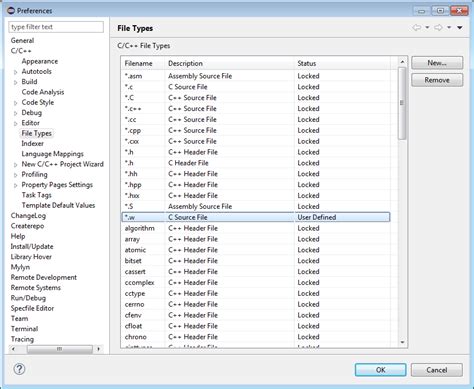Select the chrono header file row
Viewport: 474px width, 389px height.
pos(256,337)
